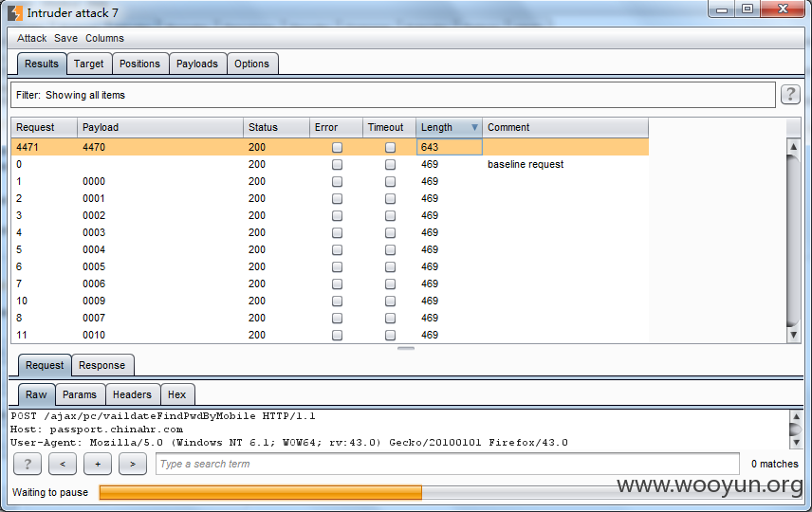
Task: Select the baseline request comment cell
Action: tap(565, 164)
